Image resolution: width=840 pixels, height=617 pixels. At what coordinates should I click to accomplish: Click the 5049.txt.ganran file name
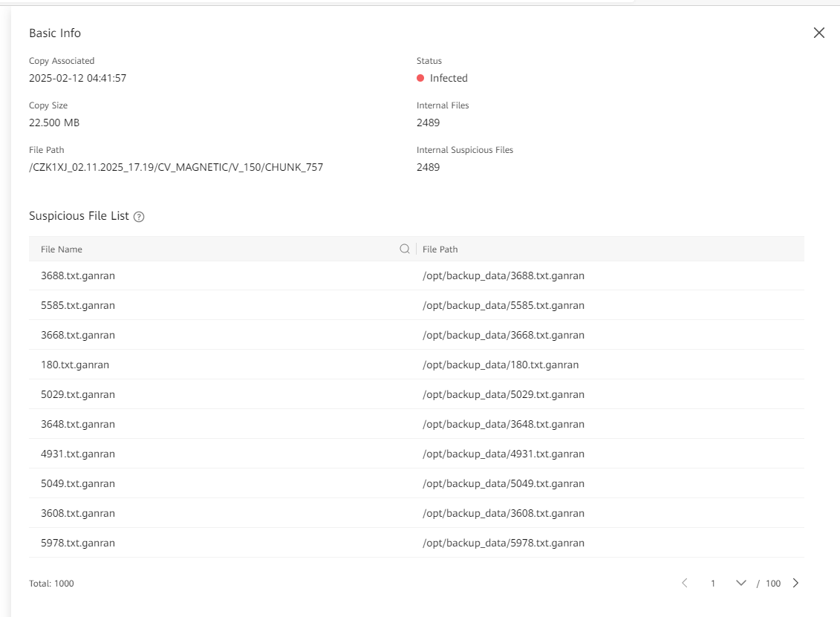(78, 483)
